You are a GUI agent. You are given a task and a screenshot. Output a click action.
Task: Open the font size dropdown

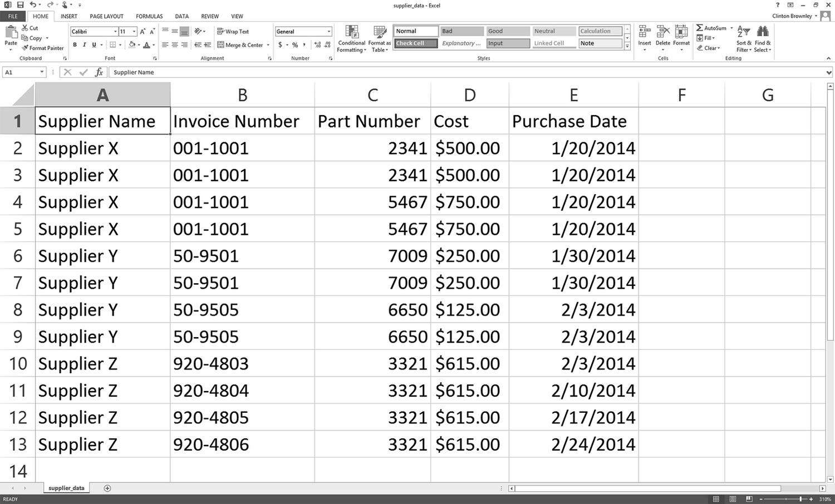pyautogui.click(x=134, y=32)
